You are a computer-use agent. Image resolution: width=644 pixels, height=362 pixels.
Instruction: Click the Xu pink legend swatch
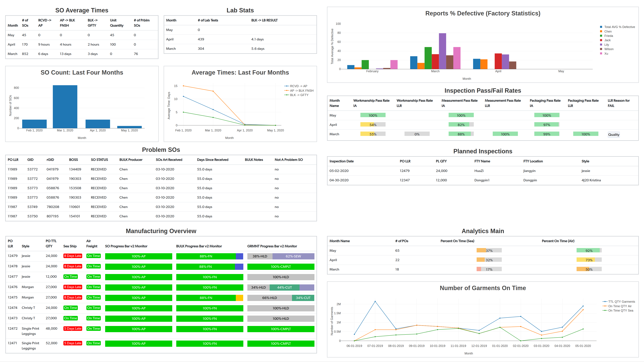[x=601, y=53]
